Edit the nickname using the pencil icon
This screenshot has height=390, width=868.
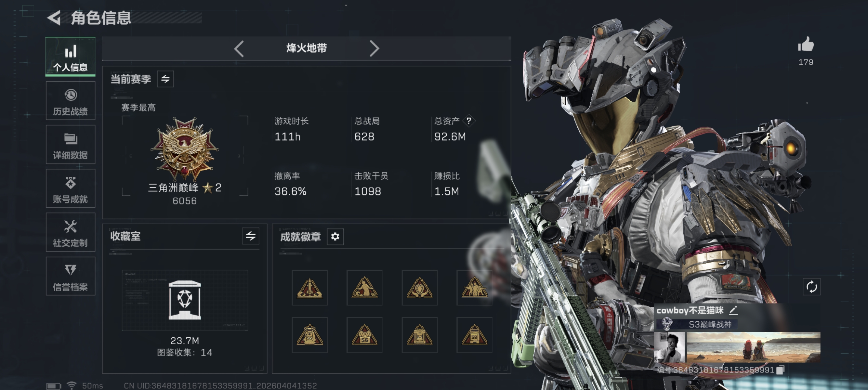click(x=733, y=310)
